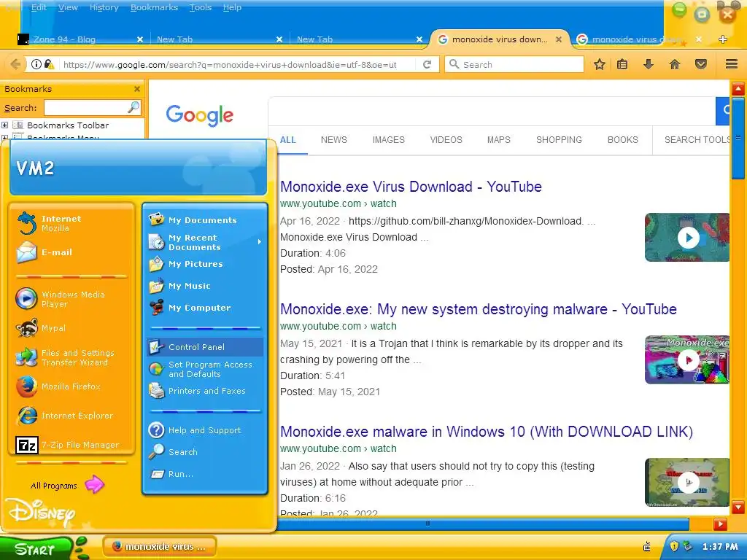Open Control Panel

(x=205, y=346)
